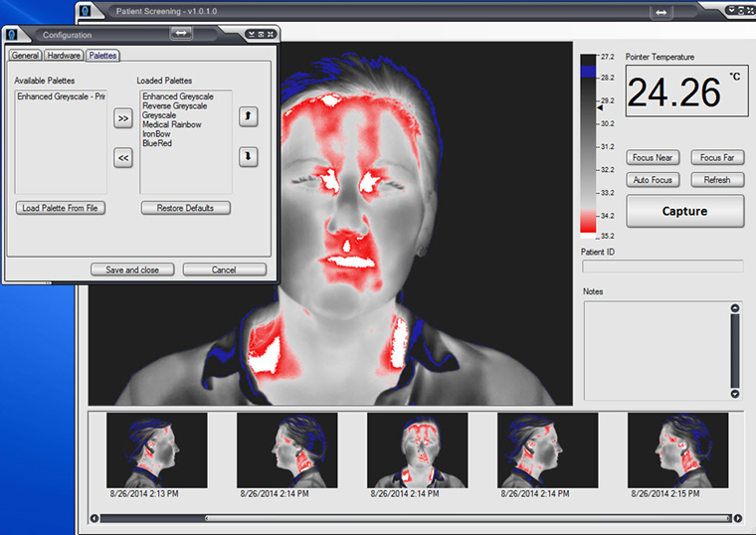
Task: Switch to the General tab
Action: click(25, 56)
